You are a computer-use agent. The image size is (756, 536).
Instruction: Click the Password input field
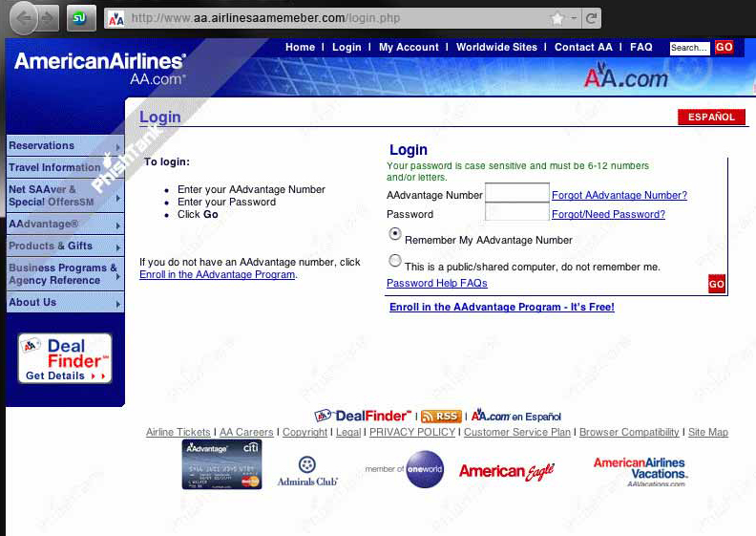(x=517, y=212)
